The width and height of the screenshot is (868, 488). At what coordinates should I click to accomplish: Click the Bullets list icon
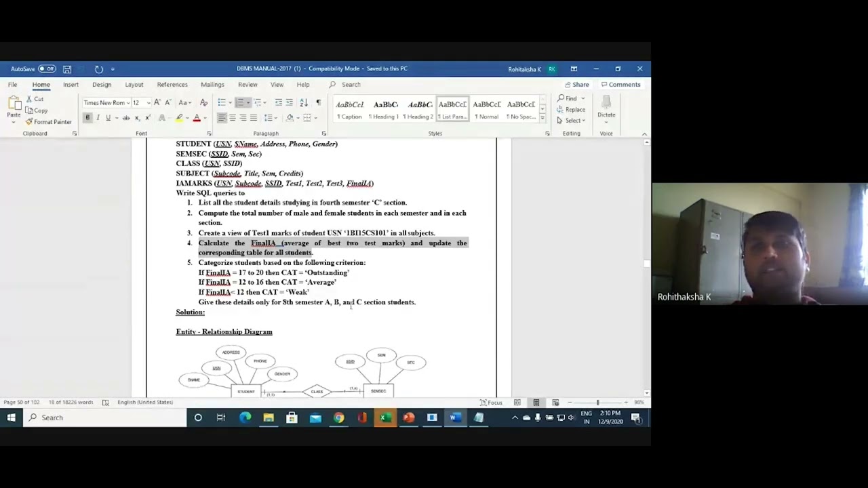(221, 102)
